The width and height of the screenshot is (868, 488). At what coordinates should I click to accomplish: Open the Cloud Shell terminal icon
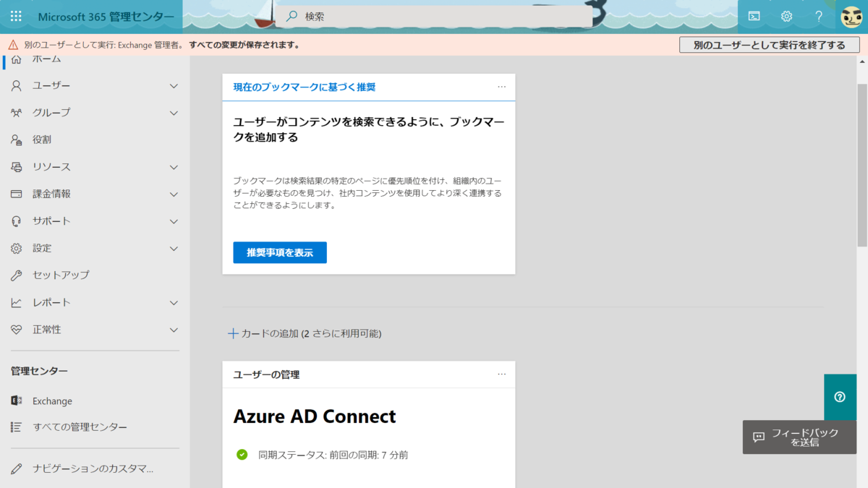754,16
